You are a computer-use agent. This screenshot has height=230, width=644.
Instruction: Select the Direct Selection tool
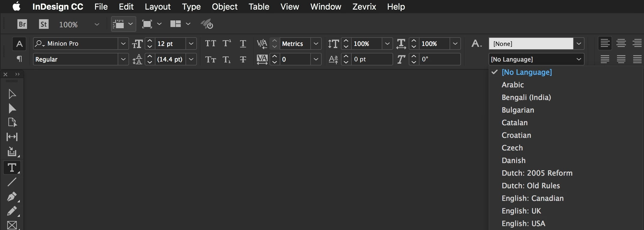click(12, 108)
